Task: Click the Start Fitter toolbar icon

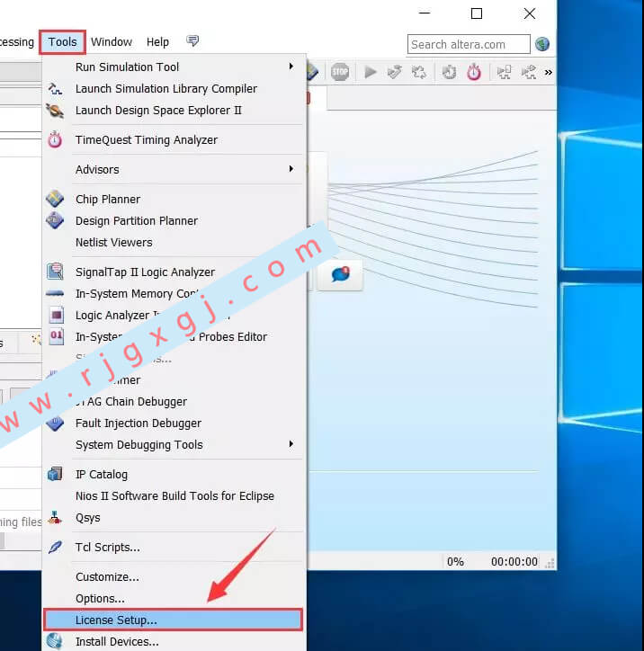Action: (x=449, y=72)
